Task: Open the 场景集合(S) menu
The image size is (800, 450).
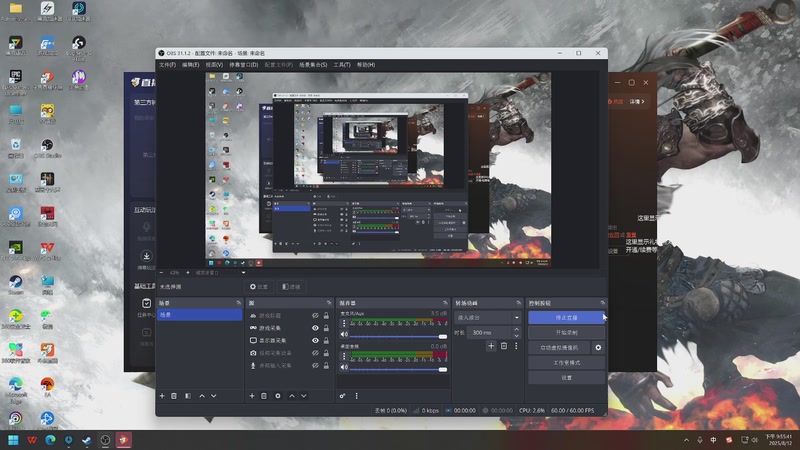Action: (x=313, y=65)
